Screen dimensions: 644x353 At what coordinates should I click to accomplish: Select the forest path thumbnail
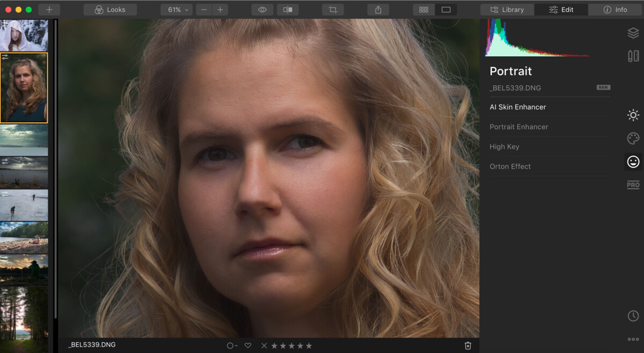pos(24,320)
